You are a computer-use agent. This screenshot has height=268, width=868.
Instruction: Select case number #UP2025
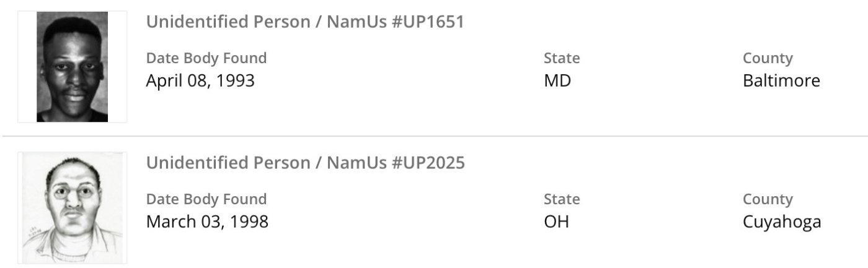[428, 163]
